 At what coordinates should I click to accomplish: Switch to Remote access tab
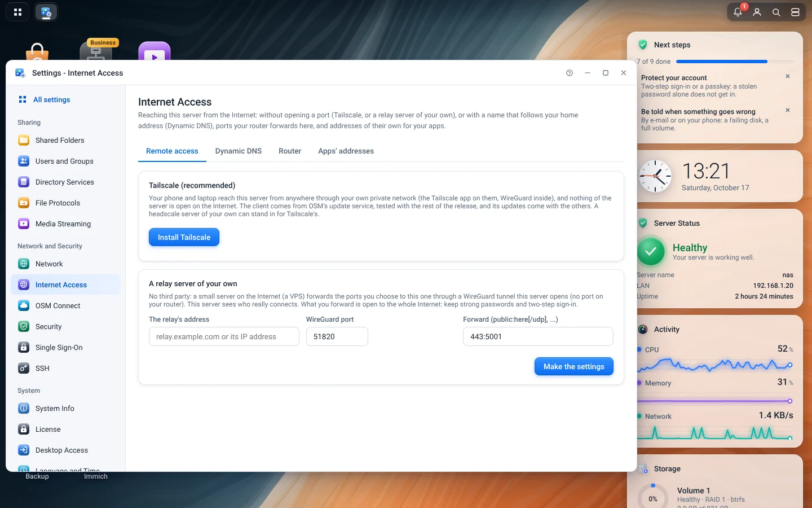(172, 151)
